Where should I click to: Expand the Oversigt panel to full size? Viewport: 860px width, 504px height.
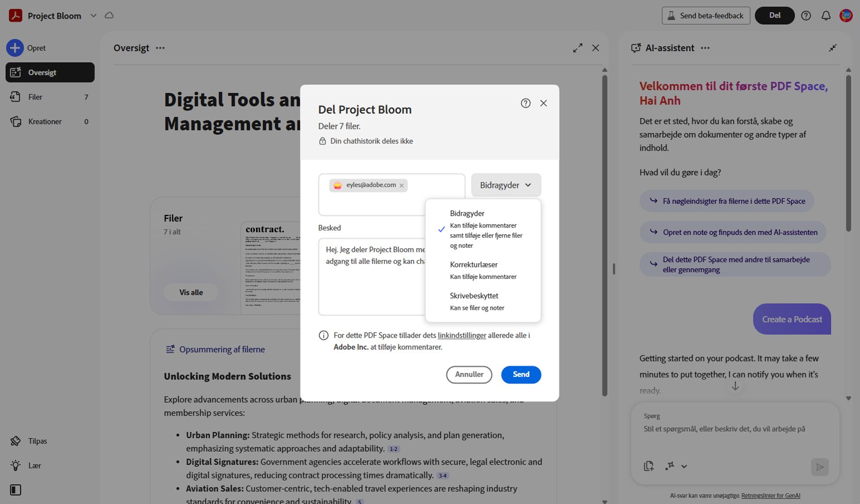click(x=578, y=48)
